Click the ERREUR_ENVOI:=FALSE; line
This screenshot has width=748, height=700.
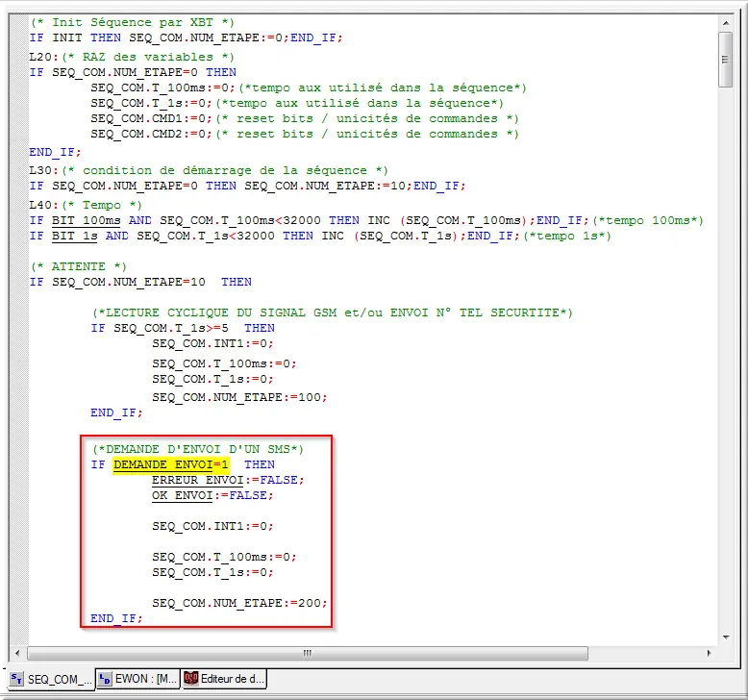pos(228,480)
